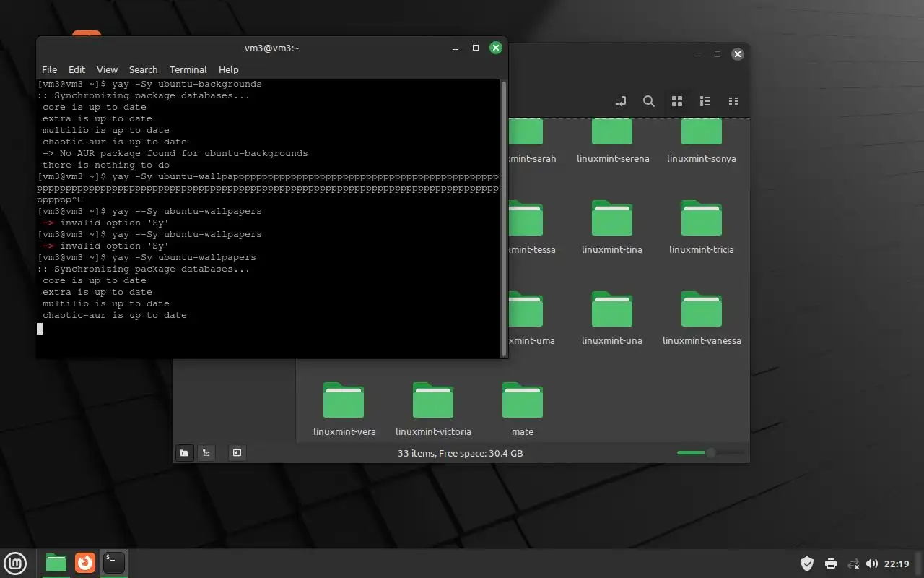The image size is (924, 578).
Task: Open the Linux Mint start menu
Action: (x=15, y=563)
